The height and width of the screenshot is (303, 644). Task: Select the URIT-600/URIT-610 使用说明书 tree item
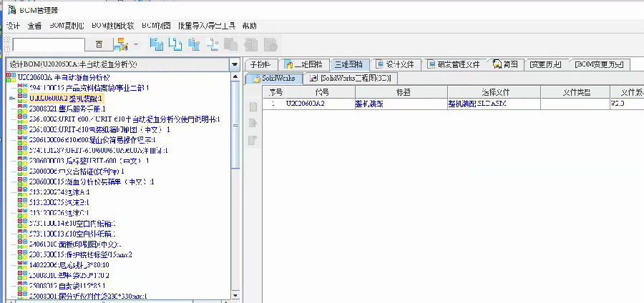pos(125,119)
